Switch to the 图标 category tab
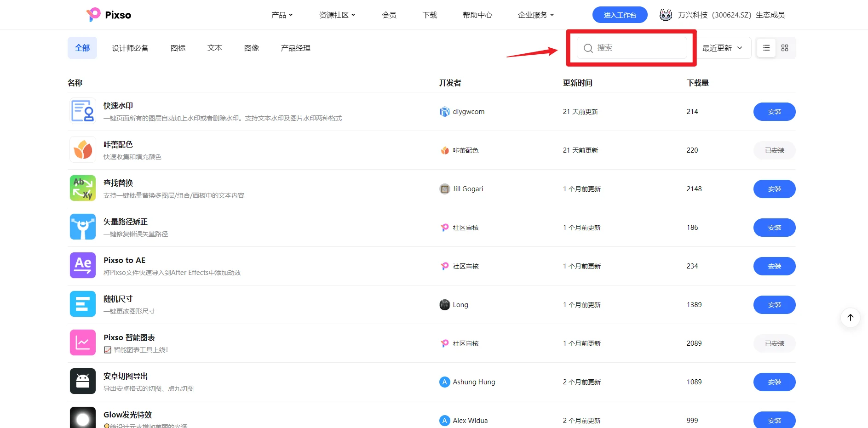868x428 pixels. pos(178,47)
